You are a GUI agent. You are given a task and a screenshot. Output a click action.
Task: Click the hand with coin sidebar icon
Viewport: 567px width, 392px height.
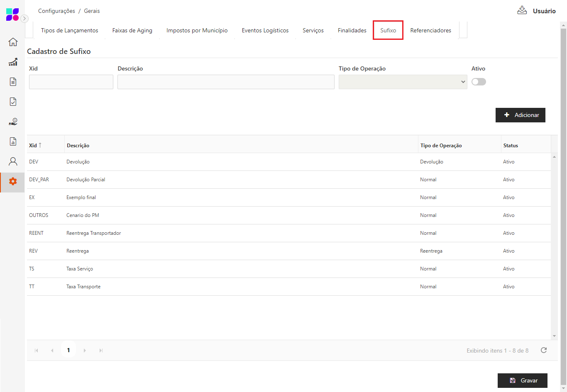(13, 122)
